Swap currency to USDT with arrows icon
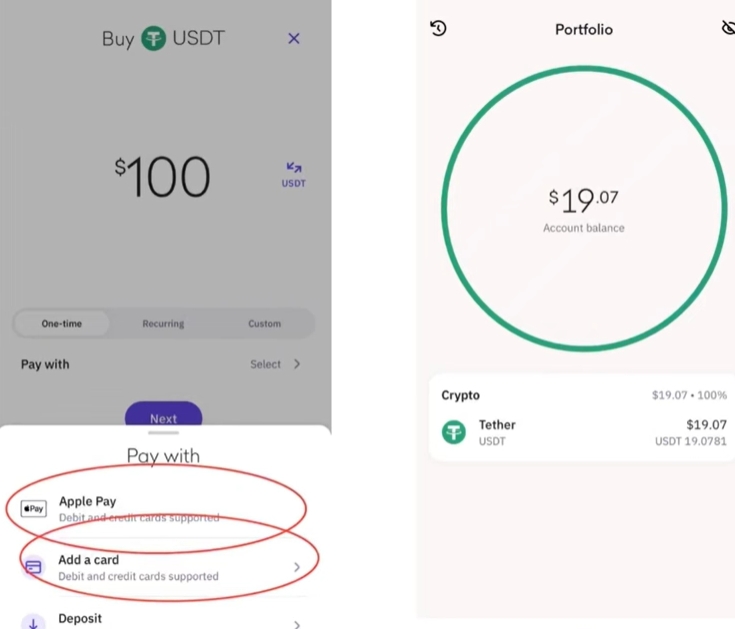This screenshot has height=629, width=735. click(293, 175)
